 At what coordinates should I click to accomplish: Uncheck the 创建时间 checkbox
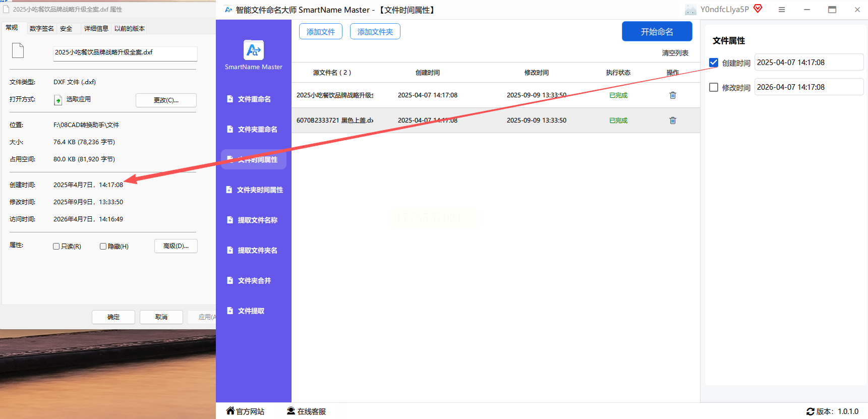714,63
